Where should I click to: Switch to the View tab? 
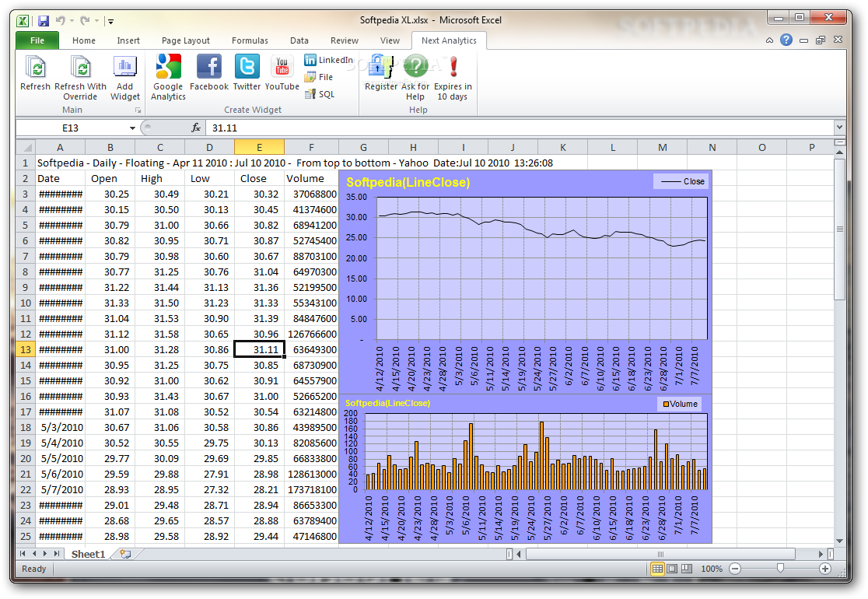[390, 40]
